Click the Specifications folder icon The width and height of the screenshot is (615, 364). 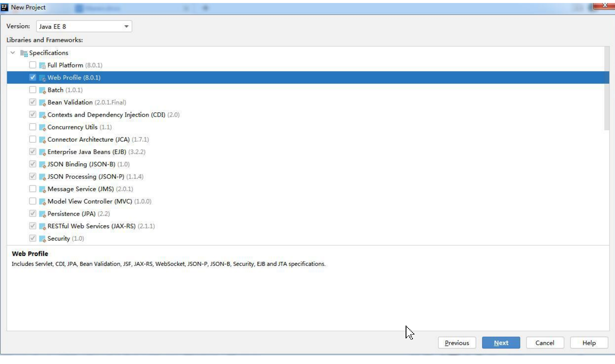(x=24, y=53)
